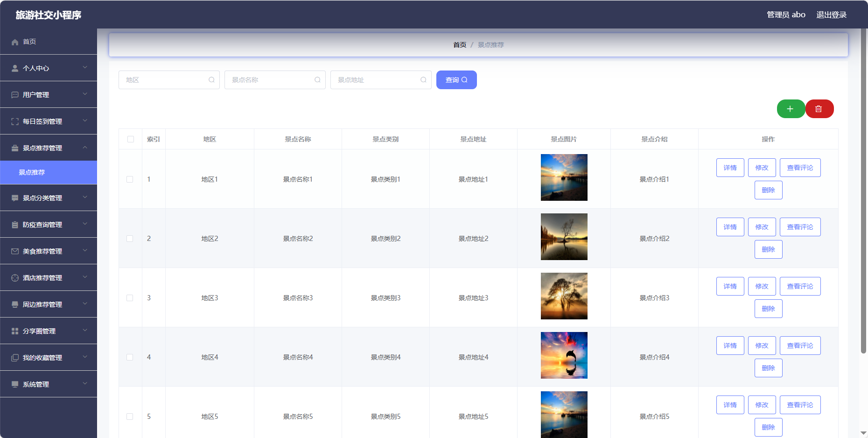Click the search icon in 地区 field

[211, 80]
